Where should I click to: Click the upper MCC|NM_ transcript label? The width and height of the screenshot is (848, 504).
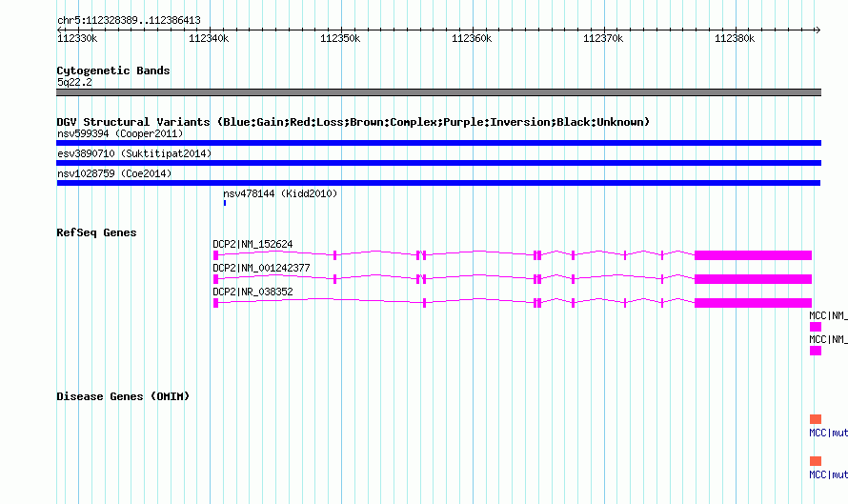pos(829,315)
